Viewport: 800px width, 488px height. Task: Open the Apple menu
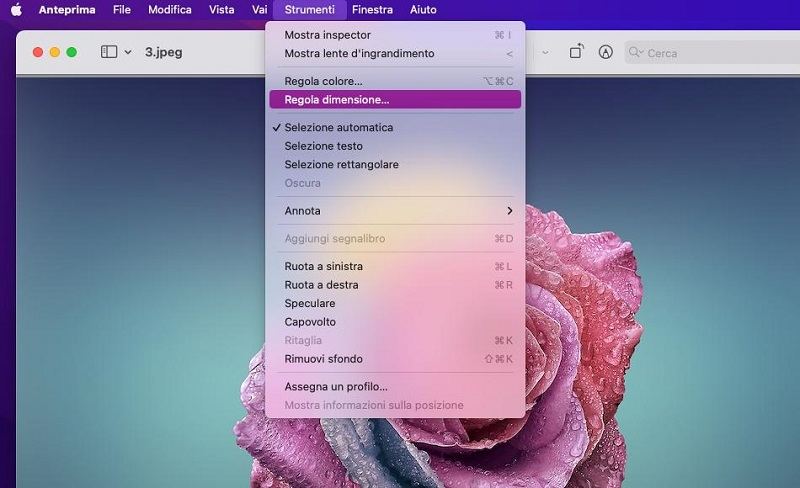pyautogui.click(x=16, y=10)
